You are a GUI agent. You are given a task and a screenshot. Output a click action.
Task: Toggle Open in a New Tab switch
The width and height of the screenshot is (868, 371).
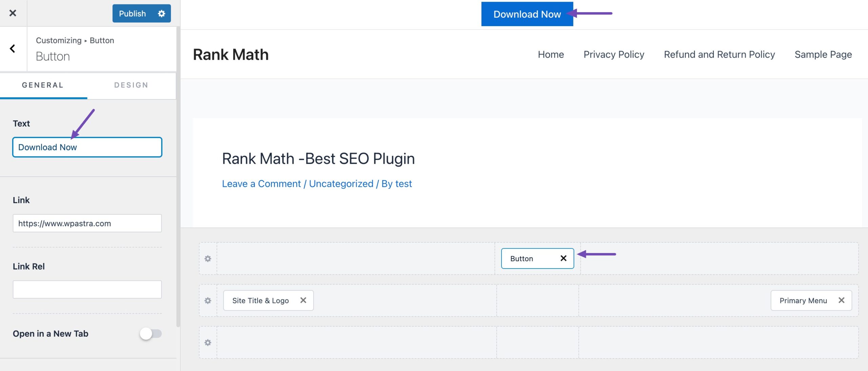[151, 334]
